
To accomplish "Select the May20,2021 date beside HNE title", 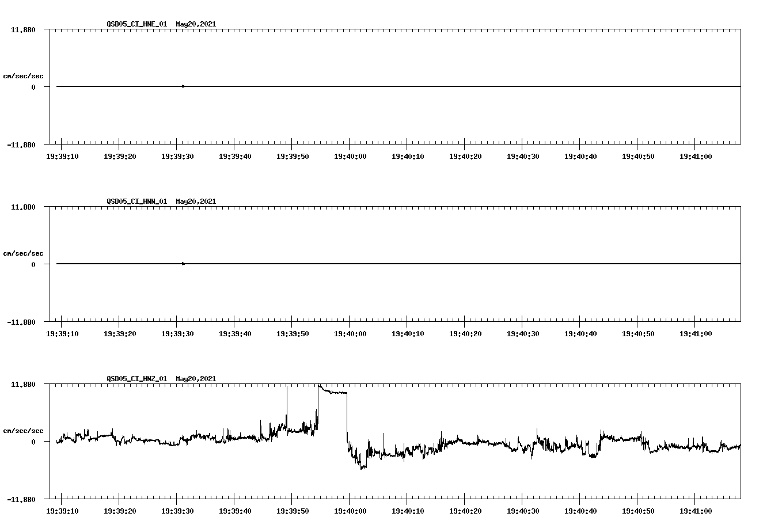I will (196, 24).
